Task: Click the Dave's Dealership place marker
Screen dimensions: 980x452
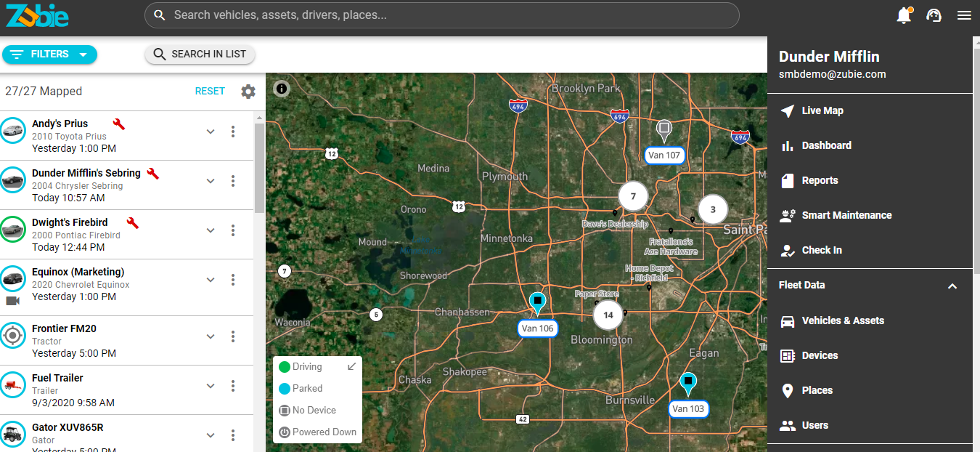Action: point(615,213)
